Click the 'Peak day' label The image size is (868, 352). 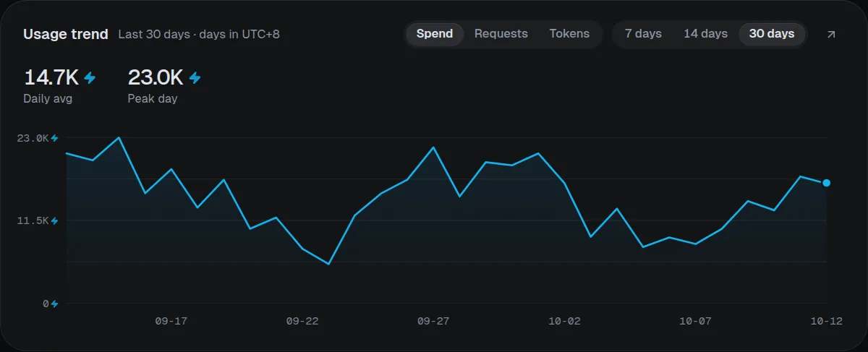point(153,98)
